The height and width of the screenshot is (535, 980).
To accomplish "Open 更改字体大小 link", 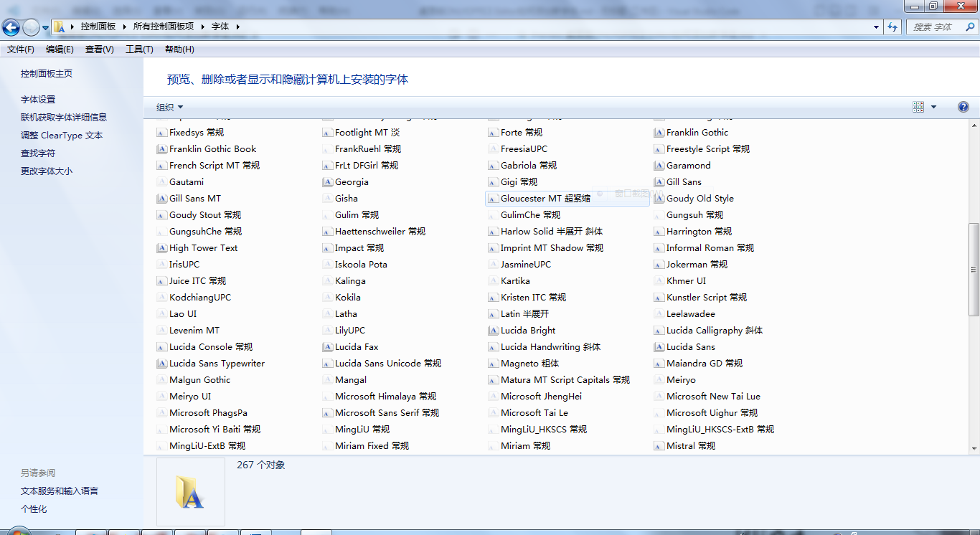I will (x=47, y=171).
